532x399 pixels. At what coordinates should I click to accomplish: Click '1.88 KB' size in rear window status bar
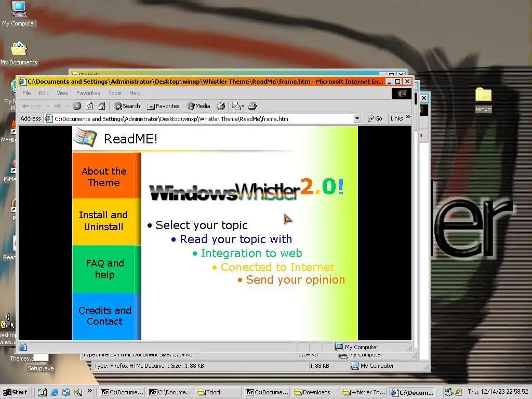(320, 366)
